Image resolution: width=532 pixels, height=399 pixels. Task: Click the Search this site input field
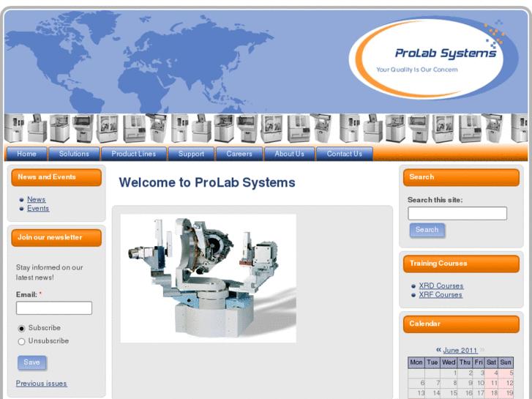(x=457, y=213)
